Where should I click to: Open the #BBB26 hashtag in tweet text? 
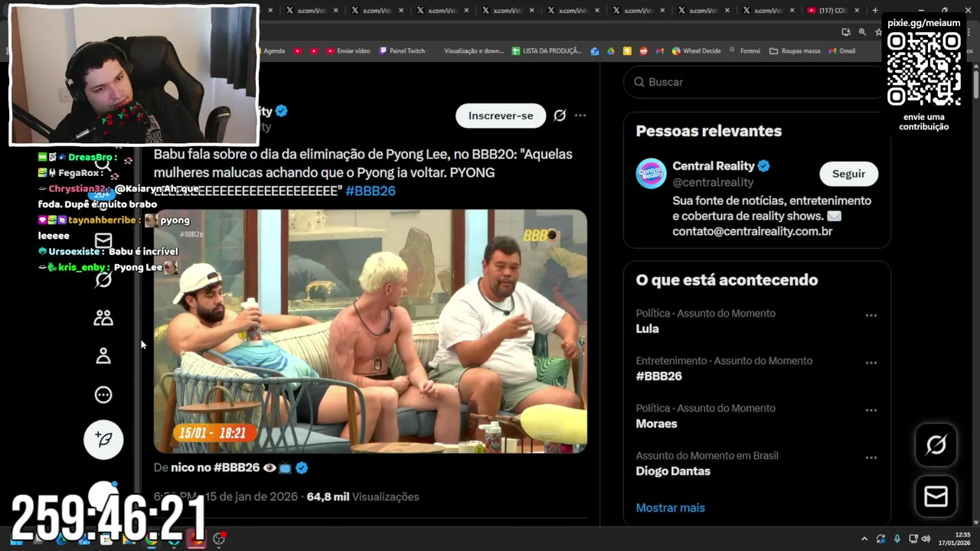tap(371, 191)
